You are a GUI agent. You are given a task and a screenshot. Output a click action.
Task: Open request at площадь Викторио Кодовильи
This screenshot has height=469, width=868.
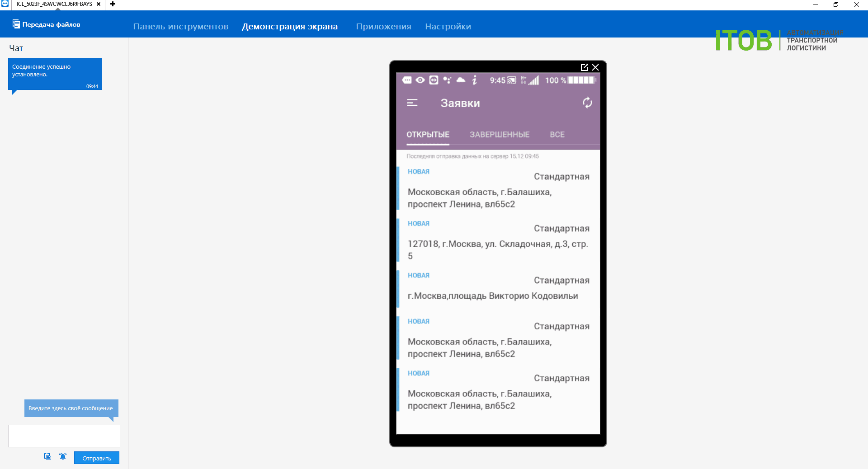click(498, 289)
